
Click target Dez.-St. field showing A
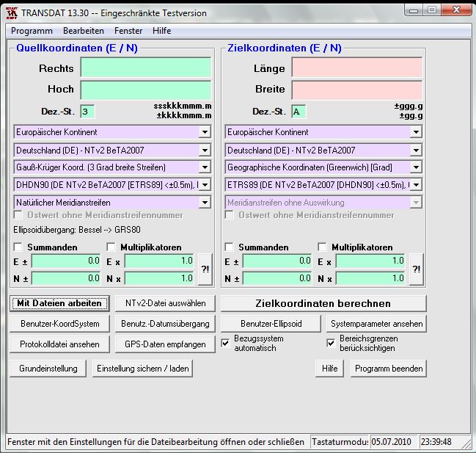299,112
